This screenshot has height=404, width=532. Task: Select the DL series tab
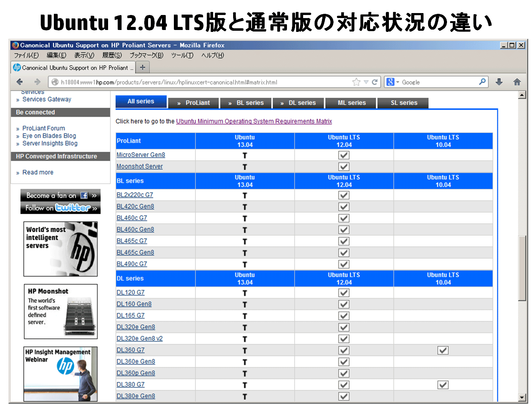298,103
